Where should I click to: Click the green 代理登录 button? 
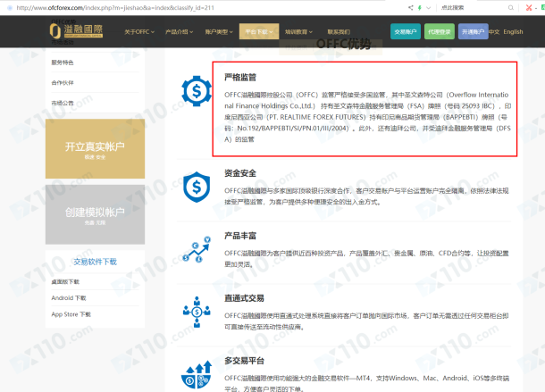[x=440, y=31]
